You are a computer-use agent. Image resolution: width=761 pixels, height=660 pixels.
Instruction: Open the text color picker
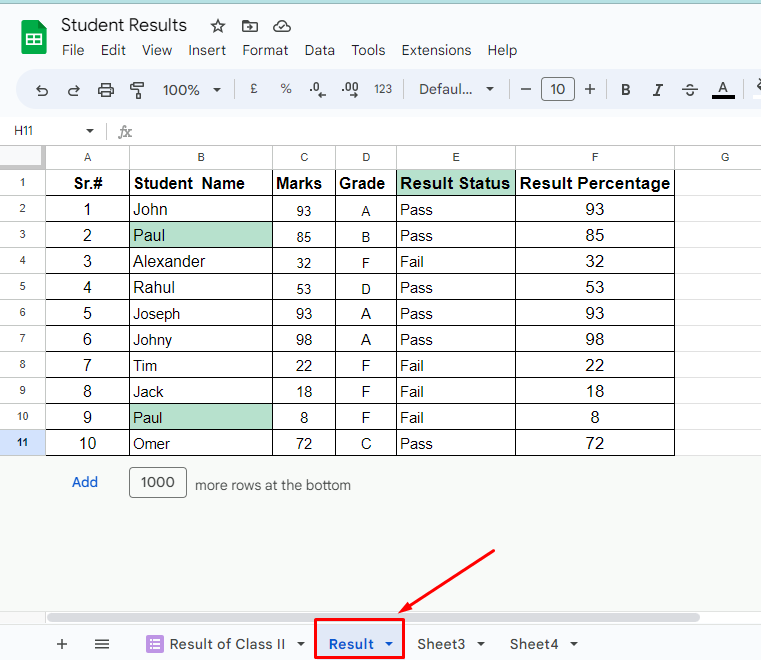[x=723, y=90]
